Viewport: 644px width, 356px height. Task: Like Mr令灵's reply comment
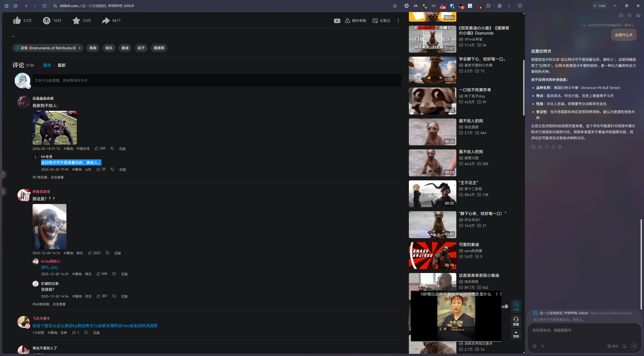(x=98, y=169)
